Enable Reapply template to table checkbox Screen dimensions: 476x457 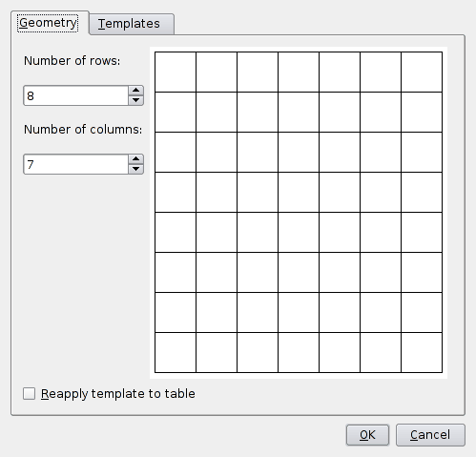point(29,393)
